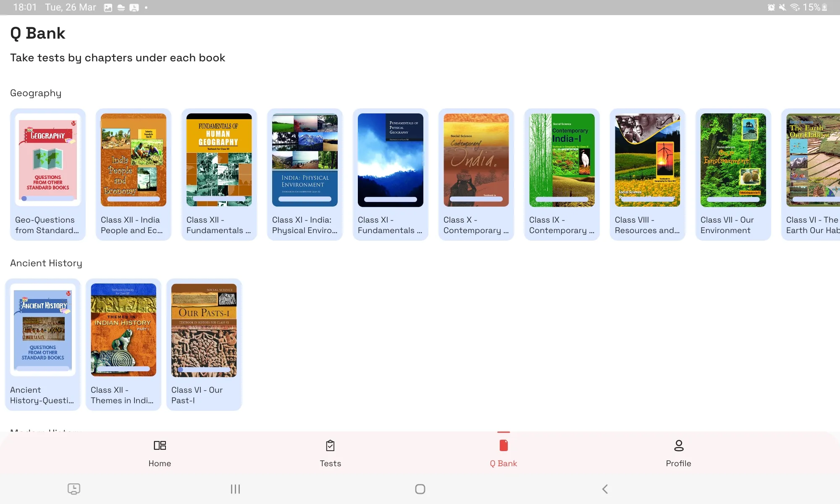Click the Geography section heading
Screen dimensions: 840x504
[x=36, y=93]
